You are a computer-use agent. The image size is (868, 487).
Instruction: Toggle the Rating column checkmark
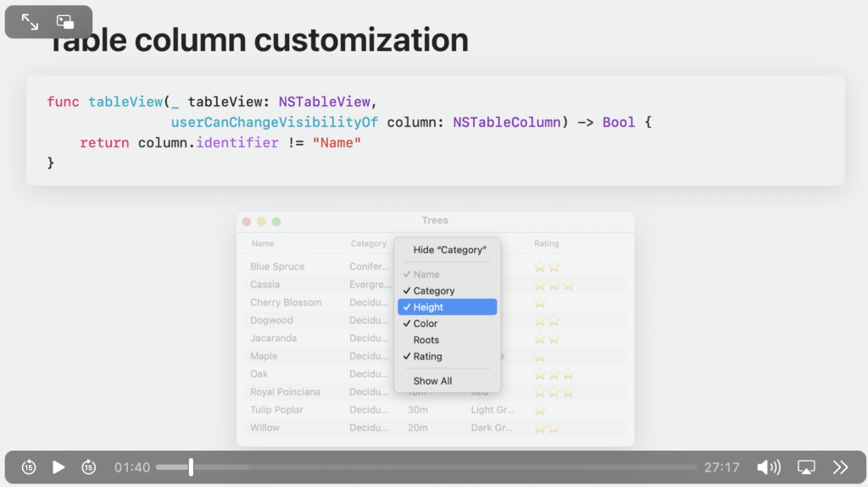(428, 357)
